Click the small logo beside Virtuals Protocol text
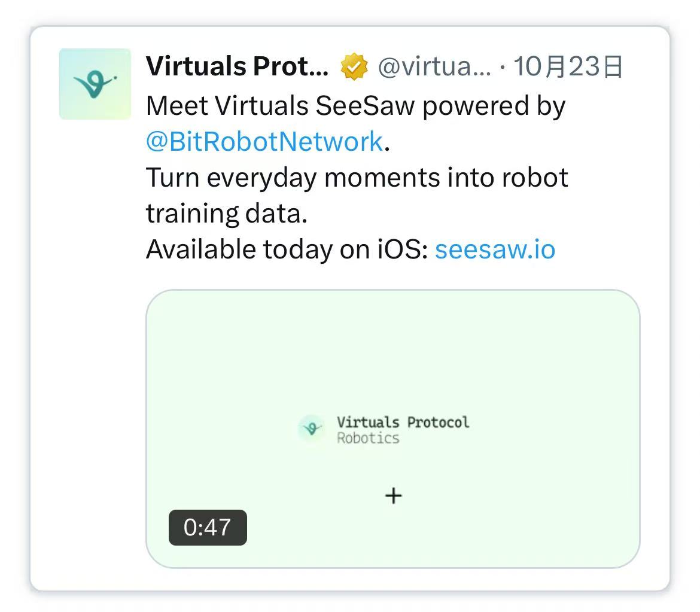This screenshot has width=700, height=612. (311, 429)
